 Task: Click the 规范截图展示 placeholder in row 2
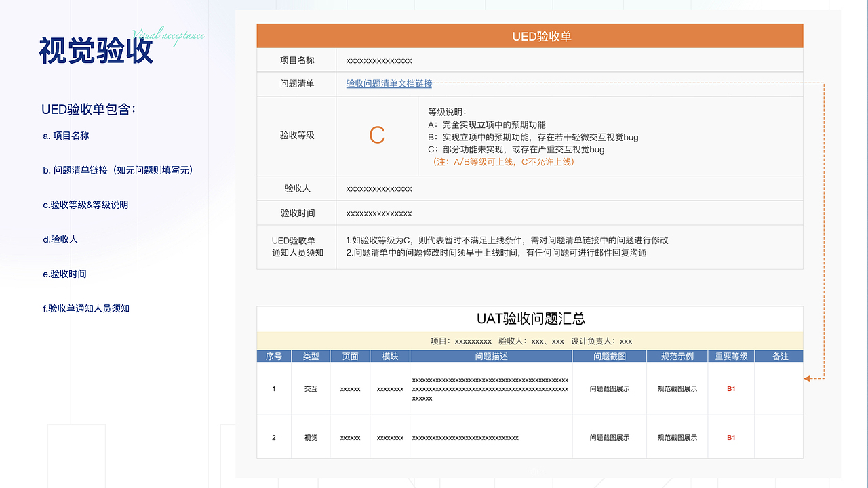(677, 437)
